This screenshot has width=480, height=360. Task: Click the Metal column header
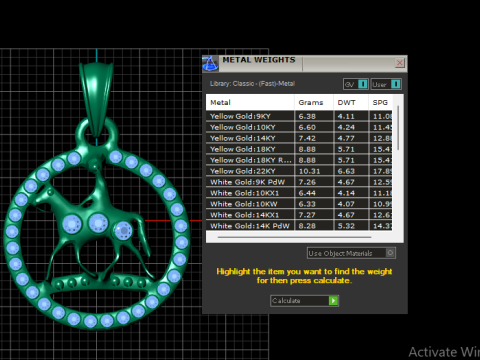click(x=250, y=102)
